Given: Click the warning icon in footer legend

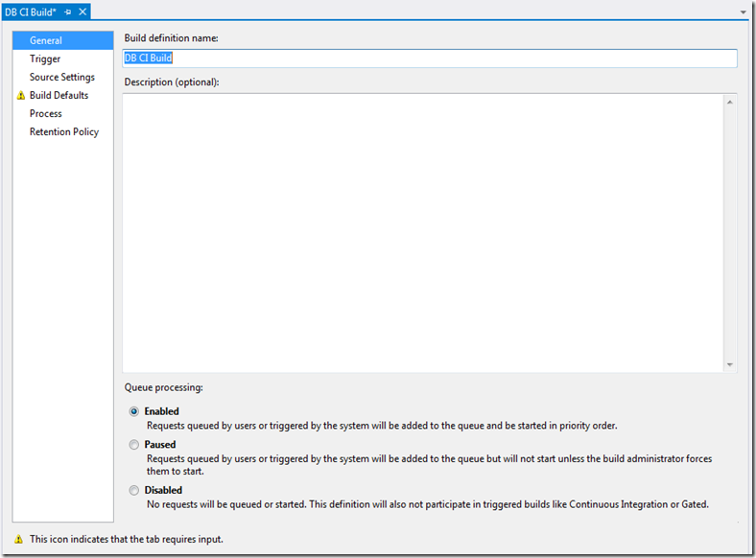Looking at the screenshot, I should 18,539.
